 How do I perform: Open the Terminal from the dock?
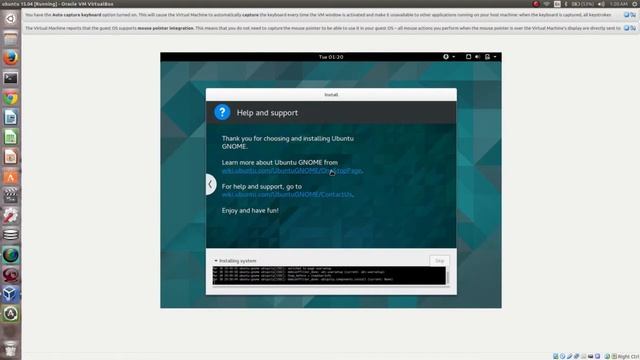[11, 78]
